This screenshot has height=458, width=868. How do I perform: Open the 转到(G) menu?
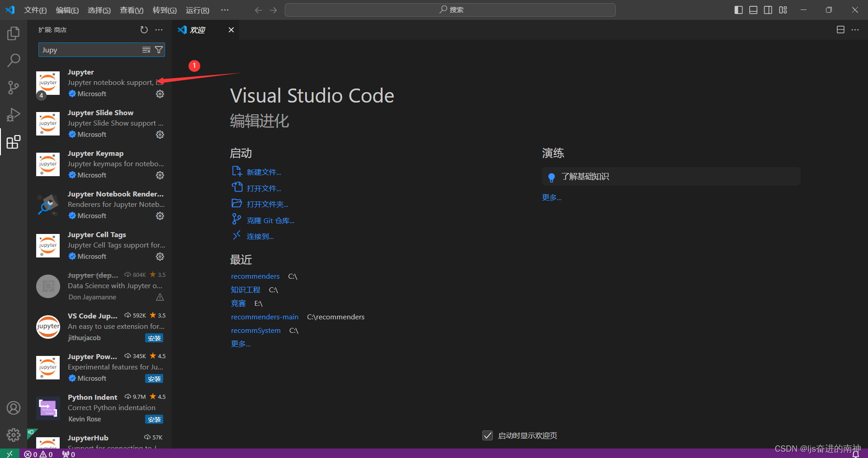point(165,10)
